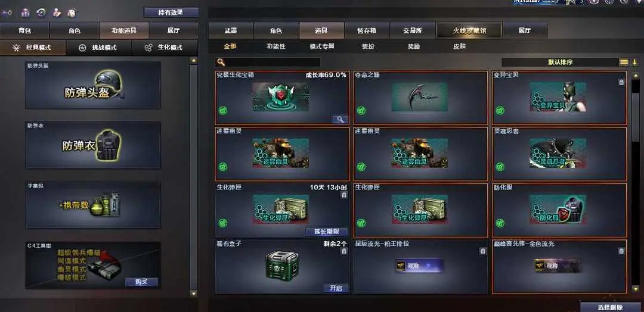Viewport: 644px width, 312px height.
Task: Click the yellow sort direction arrow
Action: [634, 63]
